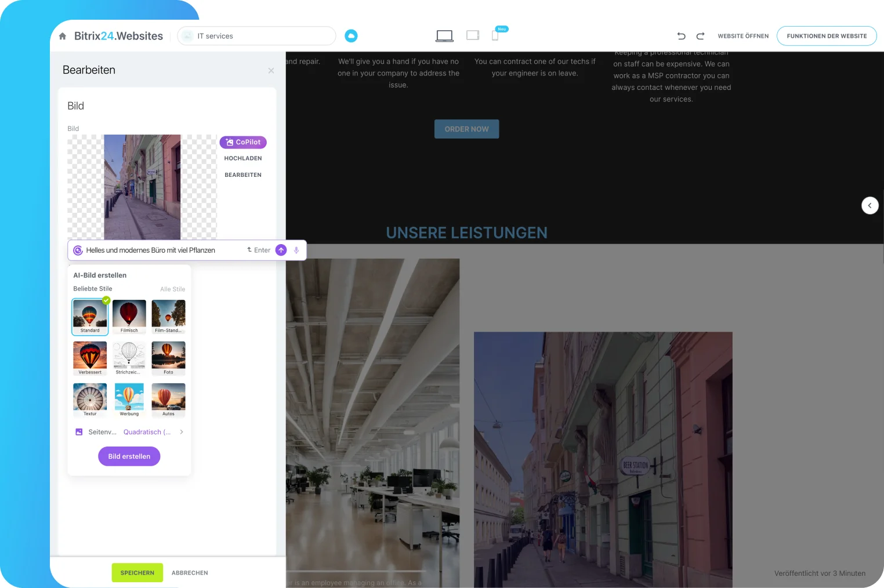Switch to tablet preview mode

click(x=473, y=35)
